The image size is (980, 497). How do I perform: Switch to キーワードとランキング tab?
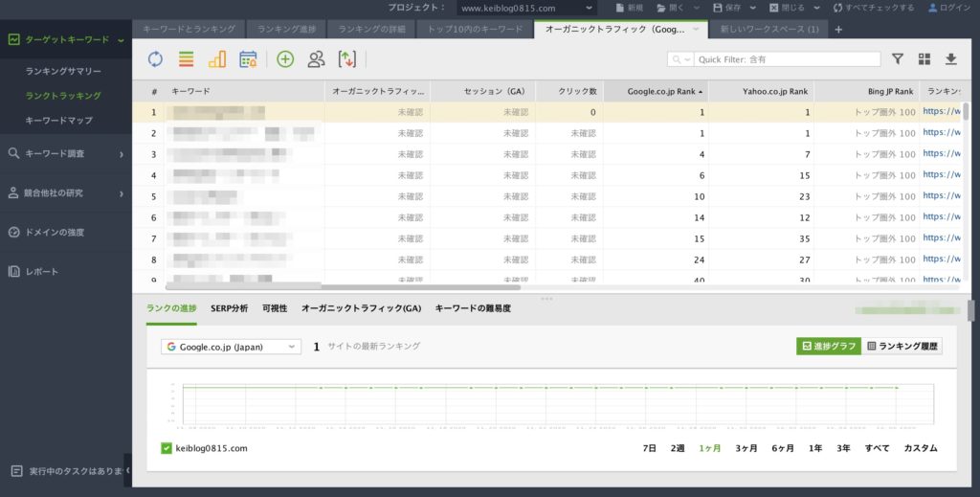point(189,29)
